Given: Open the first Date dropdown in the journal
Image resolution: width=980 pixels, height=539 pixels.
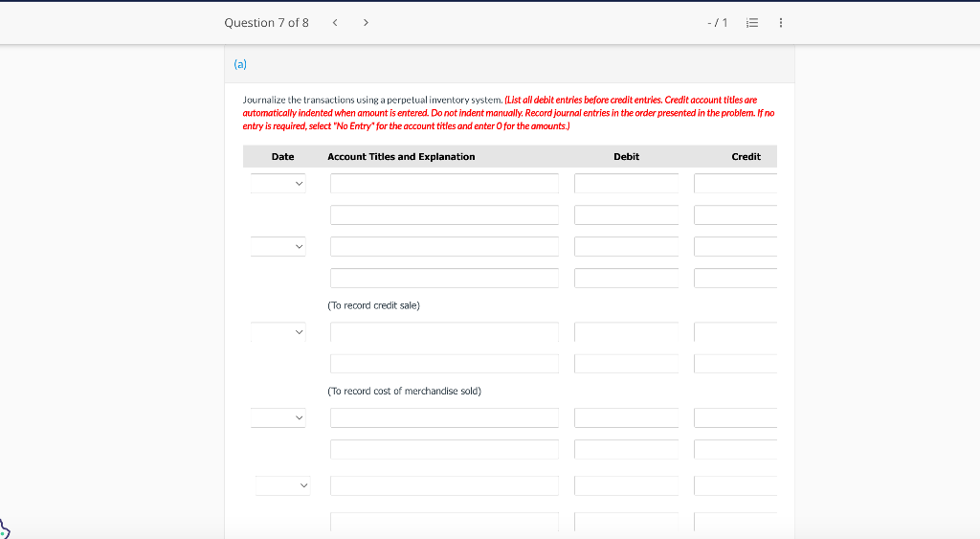Looking at the screenshot, I should [278, 183].
